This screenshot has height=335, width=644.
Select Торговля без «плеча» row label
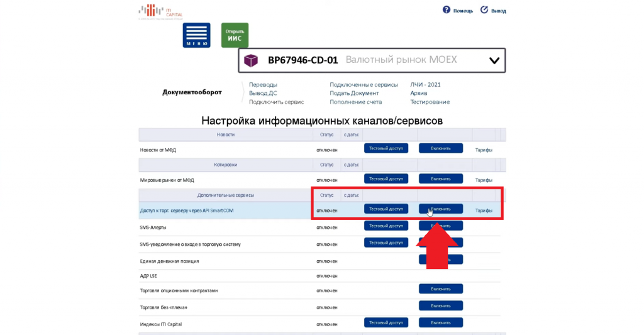click(164, 307)
